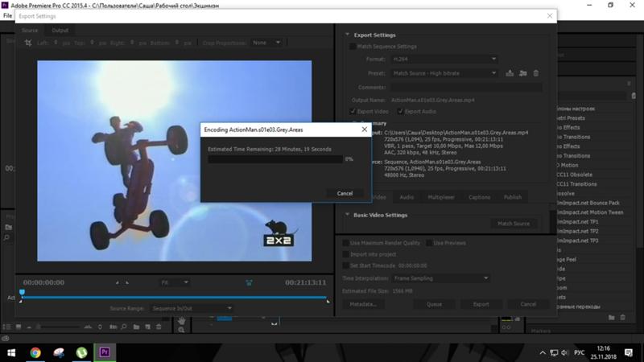Click the save preset icon beside Preset
644x362 pixels.
[510, 73]
